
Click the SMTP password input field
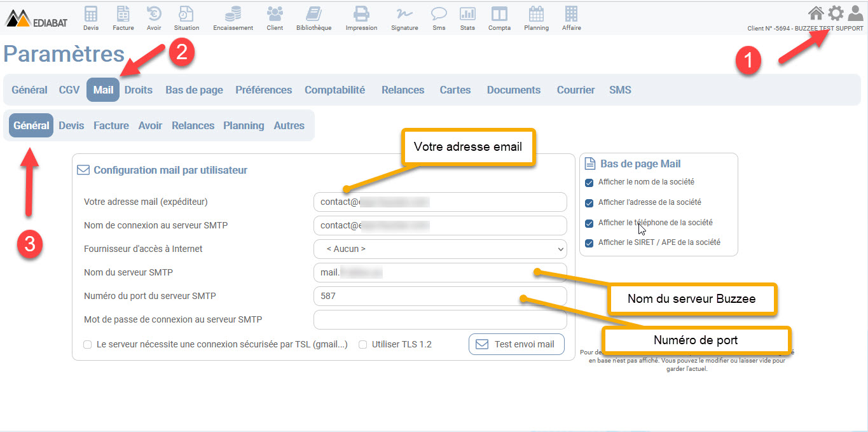click(439, 319)
